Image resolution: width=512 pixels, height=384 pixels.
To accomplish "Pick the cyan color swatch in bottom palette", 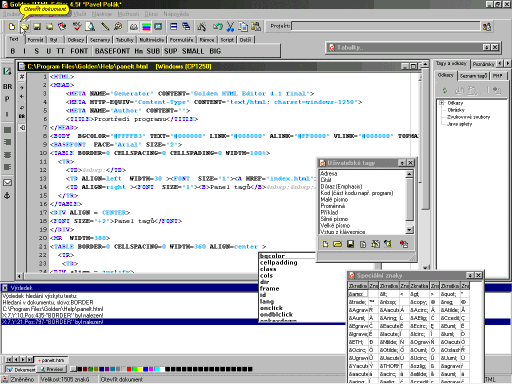I will 157,369.
